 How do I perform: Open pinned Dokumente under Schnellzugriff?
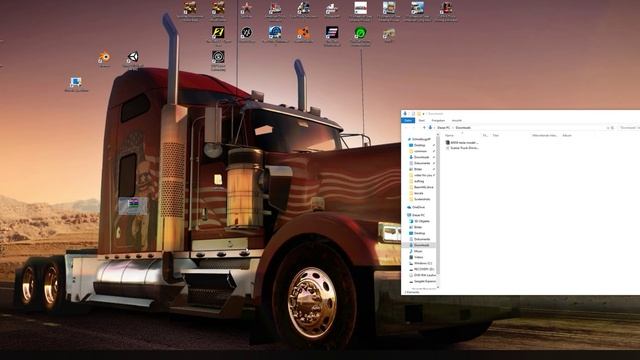pos(422,163)
